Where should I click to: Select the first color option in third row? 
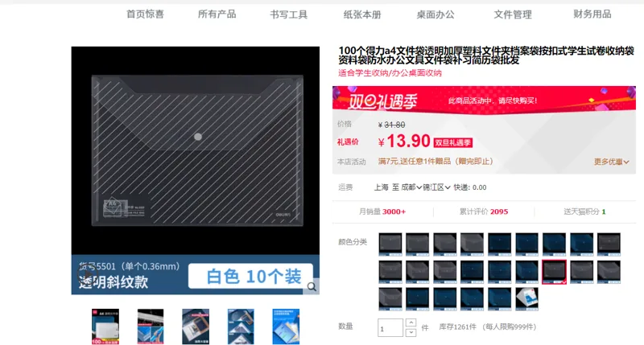[x=390, y=298]
